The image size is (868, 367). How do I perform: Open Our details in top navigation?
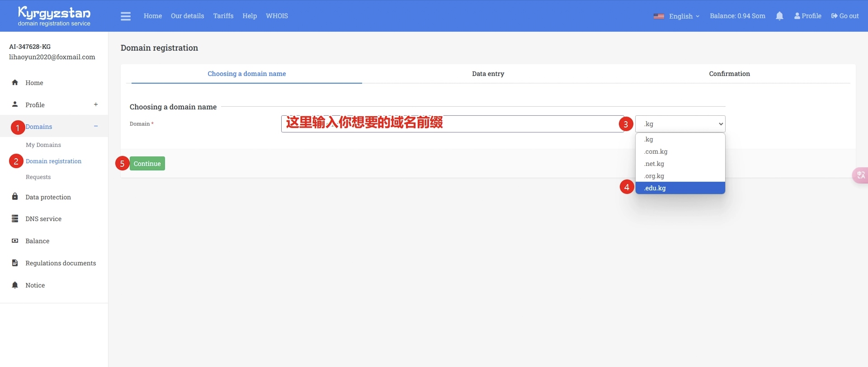pyautogui.click(x=188, y=16)
